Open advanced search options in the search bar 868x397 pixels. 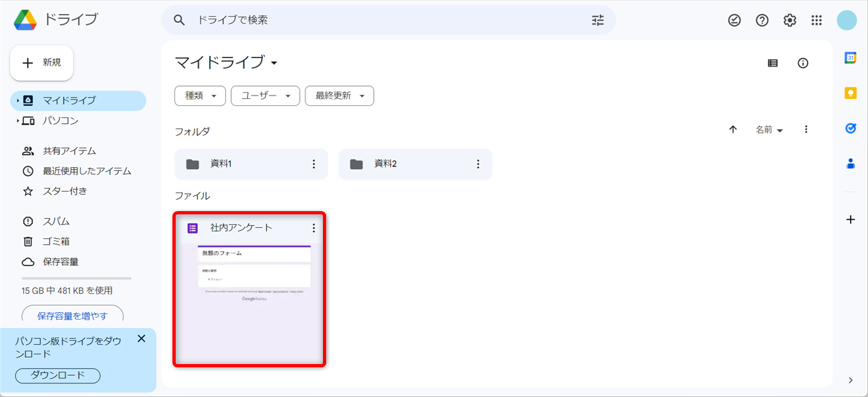coord(597,20)
